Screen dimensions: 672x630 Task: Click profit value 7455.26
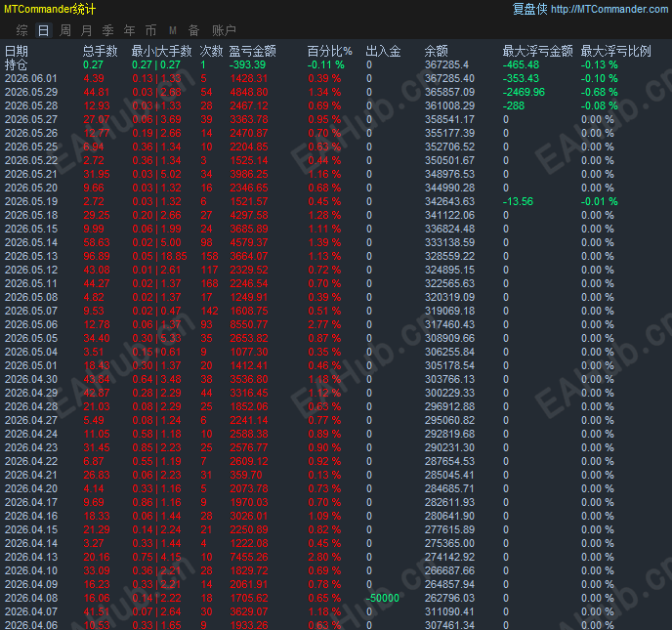point(249,557)
